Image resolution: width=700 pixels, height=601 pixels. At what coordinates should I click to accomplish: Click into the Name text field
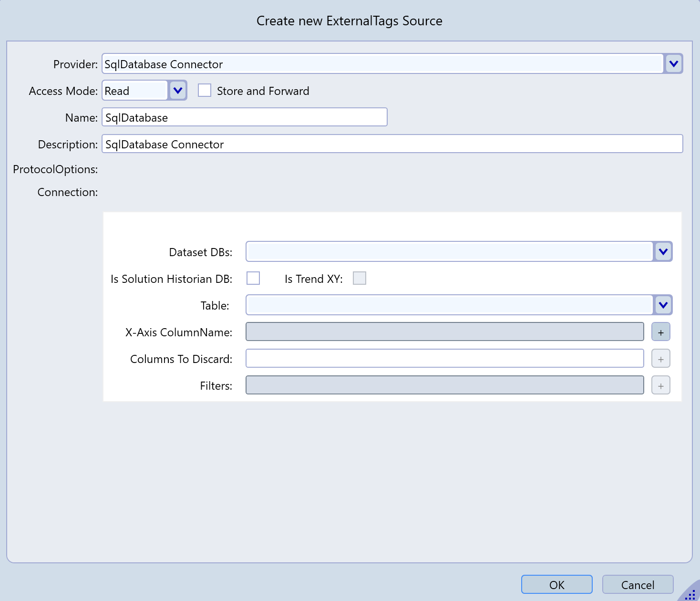pos(244,117)
